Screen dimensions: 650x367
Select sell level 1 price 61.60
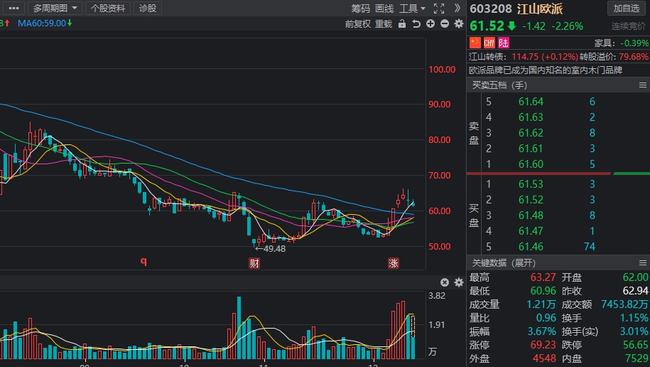point(531,164)
